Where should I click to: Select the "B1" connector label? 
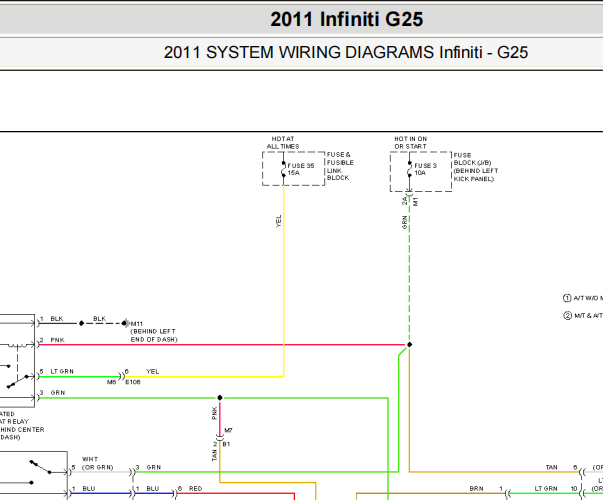click(x=226, y=444)
